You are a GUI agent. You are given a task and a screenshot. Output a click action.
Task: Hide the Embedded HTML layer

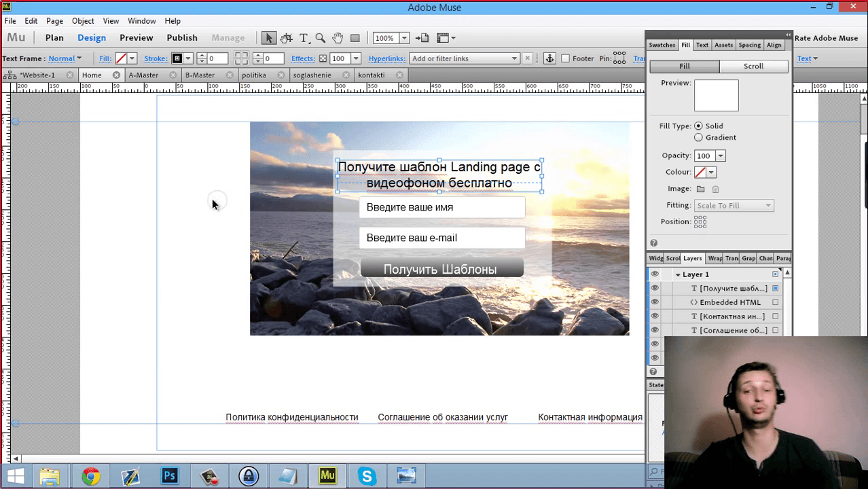(x=655, y=302)
